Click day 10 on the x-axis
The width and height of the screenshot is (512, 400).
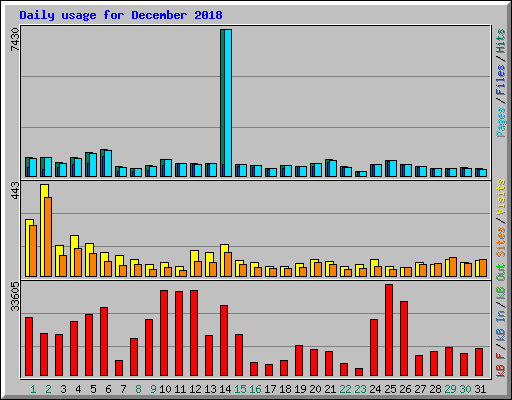[x=165, y=389]
